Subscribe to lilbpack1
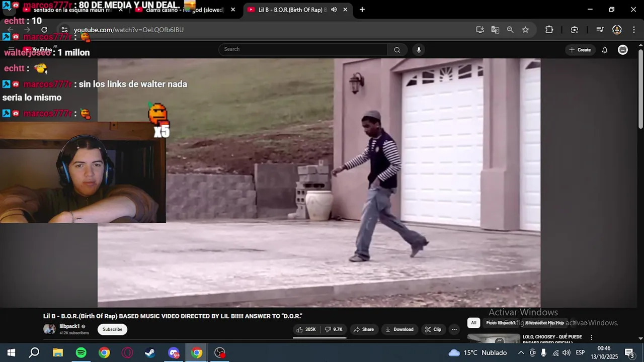This screenshot has height=362, width=644. tap(112, 329)
